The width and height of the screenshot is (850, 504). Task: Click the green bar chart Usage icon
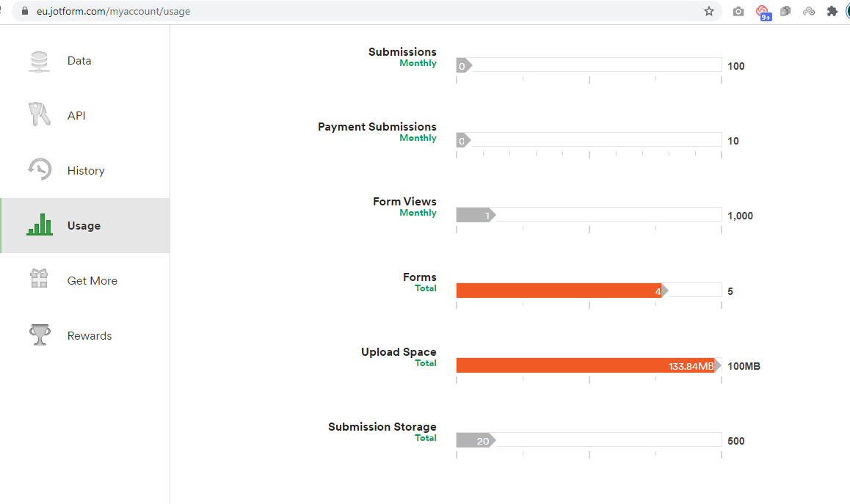pos(39,225)
